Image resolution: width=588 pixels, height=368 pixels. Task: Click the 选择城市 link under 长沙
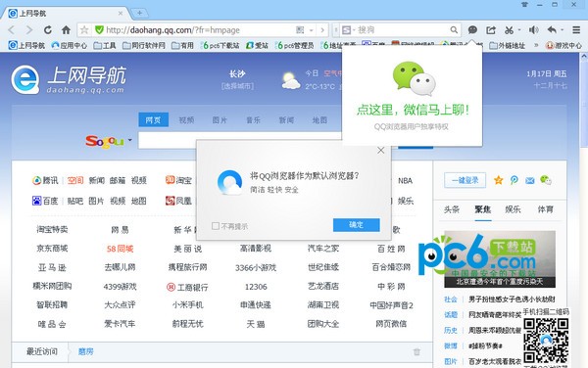click(x=237, y=86)
